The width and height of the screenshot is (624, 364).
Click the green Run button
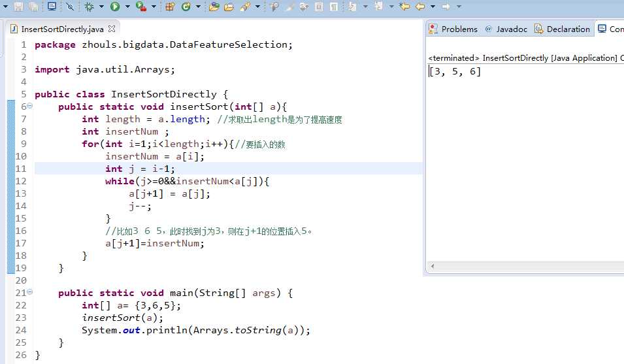[x=115, y=7]
